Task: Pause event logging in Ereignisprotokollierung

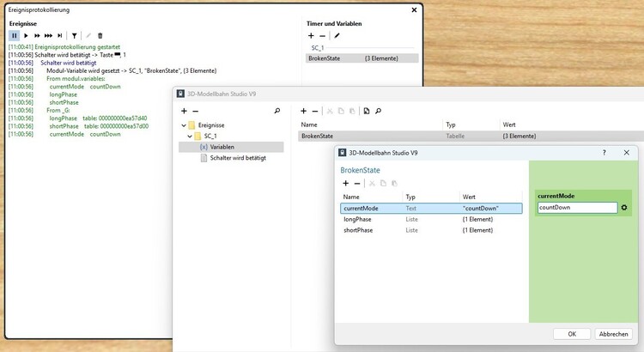Action: (x=15, y=36)
